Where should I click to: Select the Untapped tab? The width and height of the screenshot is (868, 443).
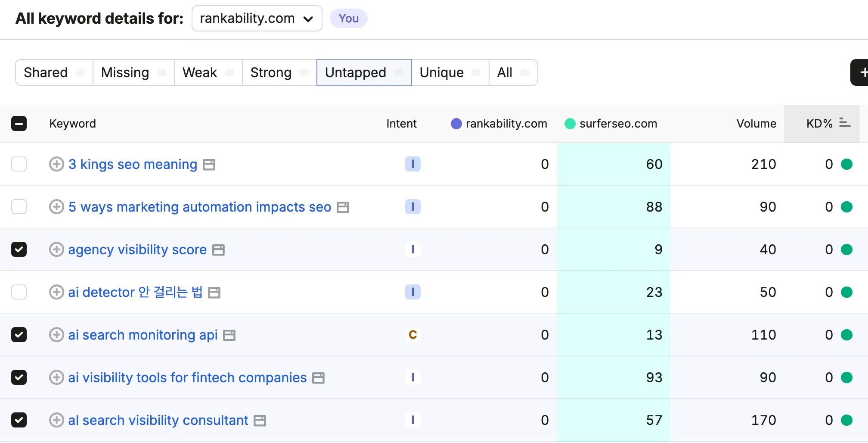tap(364, 72)
